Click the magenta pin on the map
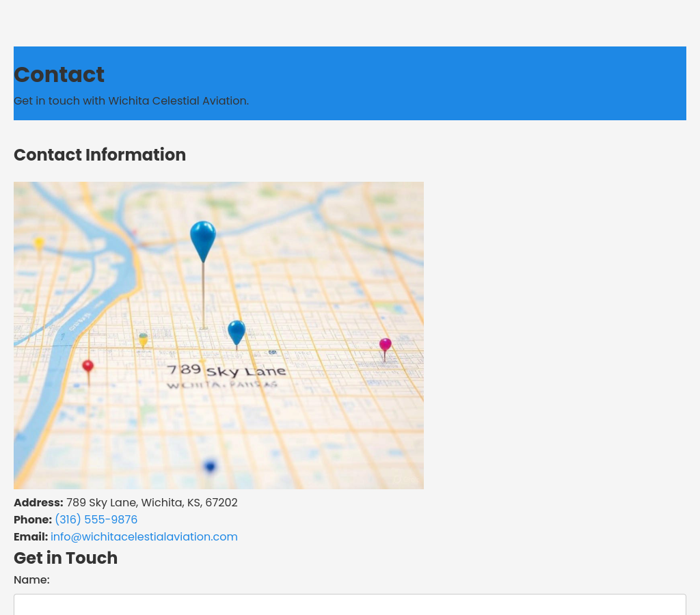Screen dimensions: 700x615 (x=386, y=345)
